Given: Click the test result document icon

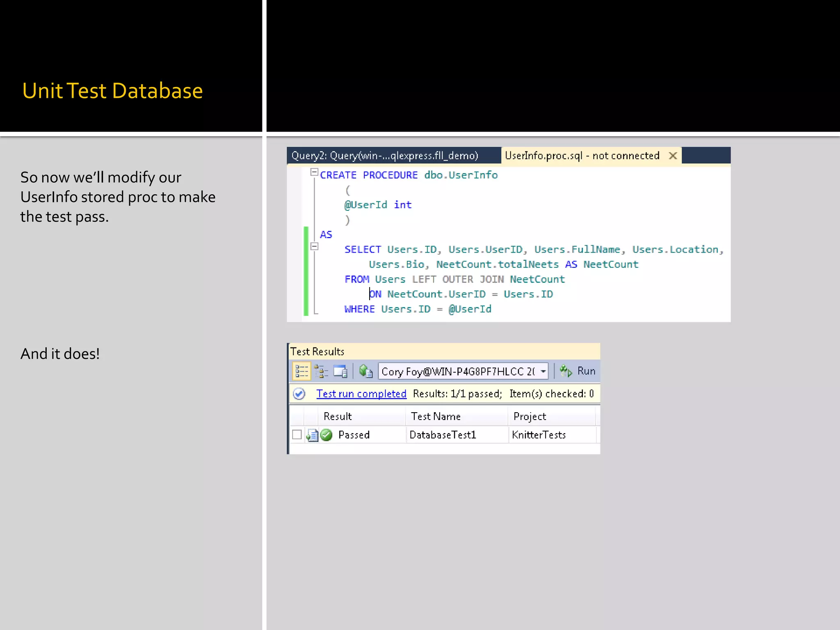Looking at the screenshot, I should 313,435.
